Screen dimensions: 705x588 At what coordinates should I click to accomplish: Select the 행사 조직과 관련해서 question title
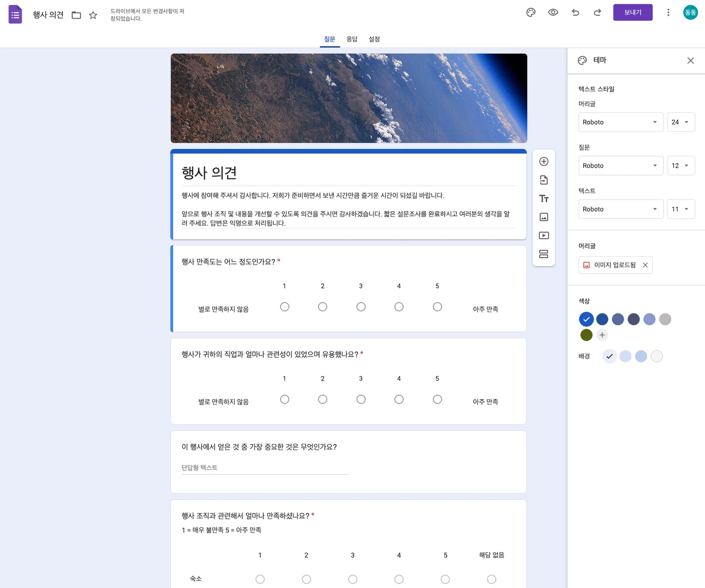click(x=245, y=516)
